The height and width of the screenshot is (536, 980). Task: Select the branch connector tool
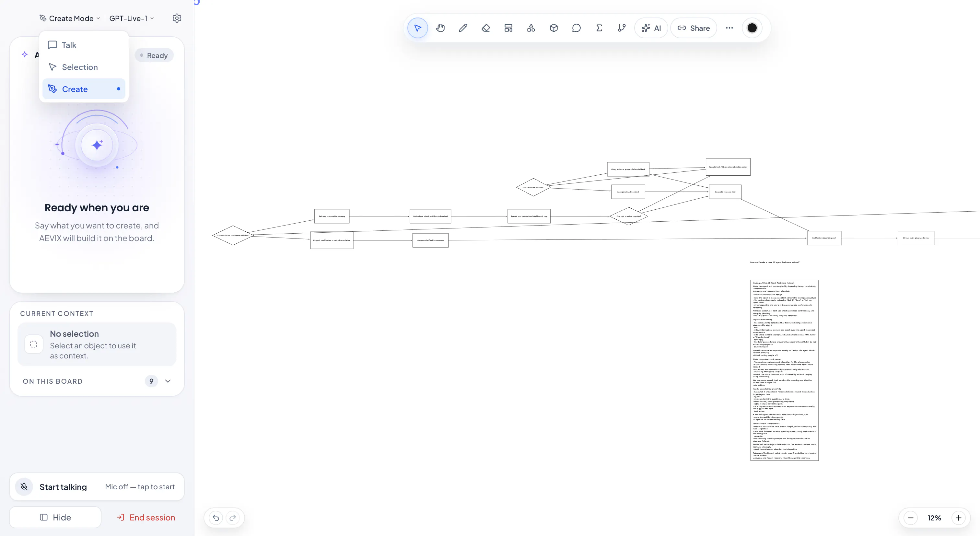coord(622,28)
